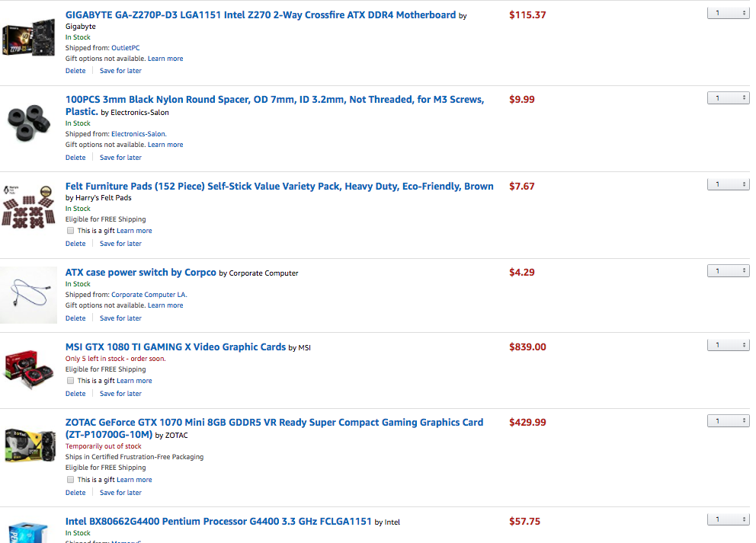Delete the 100PCS nylon spacers from cart
The image size is (756, 543).
click(x=75, y=158)
